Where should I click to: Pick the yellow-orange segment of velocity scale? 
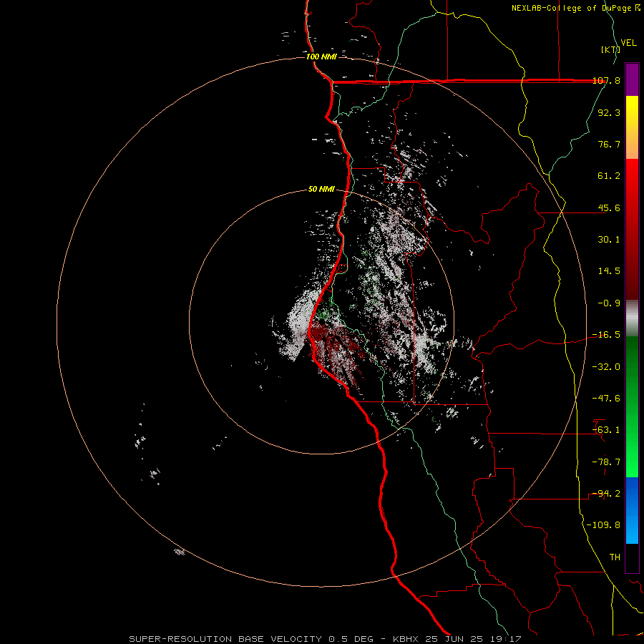[x=632, y=127]
